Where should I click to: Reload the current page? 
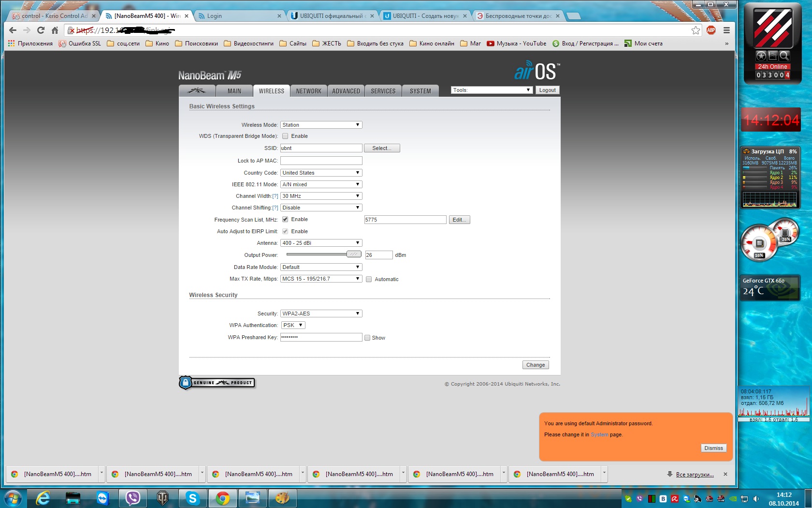[41, 30]
